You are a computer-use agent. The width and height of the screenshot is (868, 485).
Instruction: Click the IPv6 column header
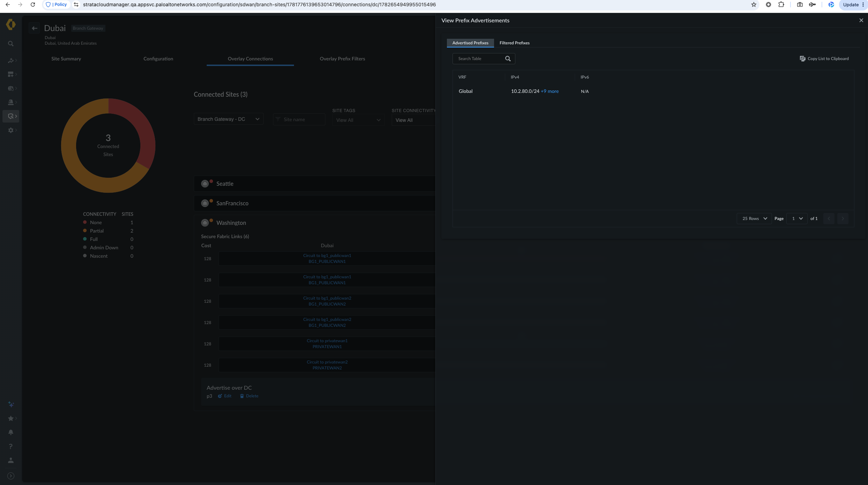584,77
